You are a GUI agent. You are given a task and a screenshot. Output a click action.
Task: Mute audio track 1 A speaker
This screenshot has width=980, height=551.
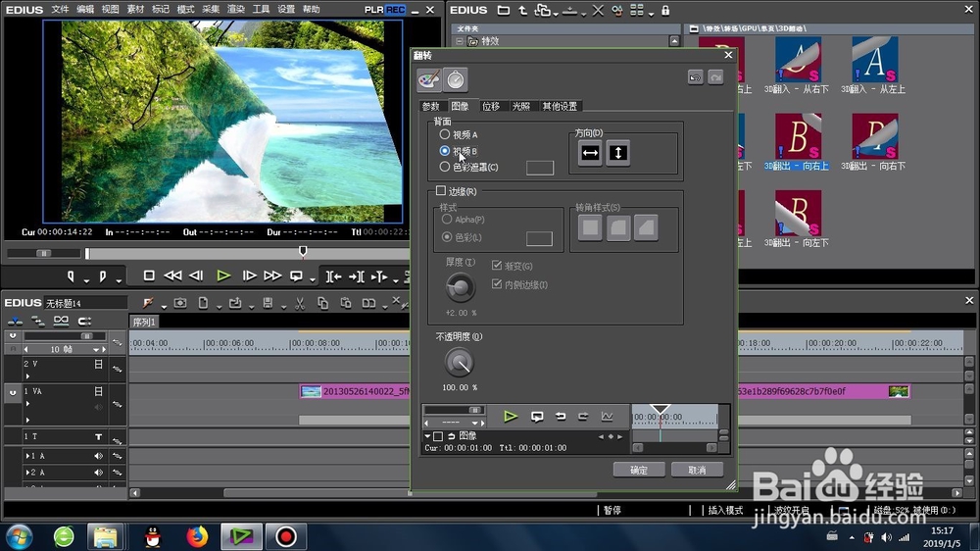[x=98, y=456]
